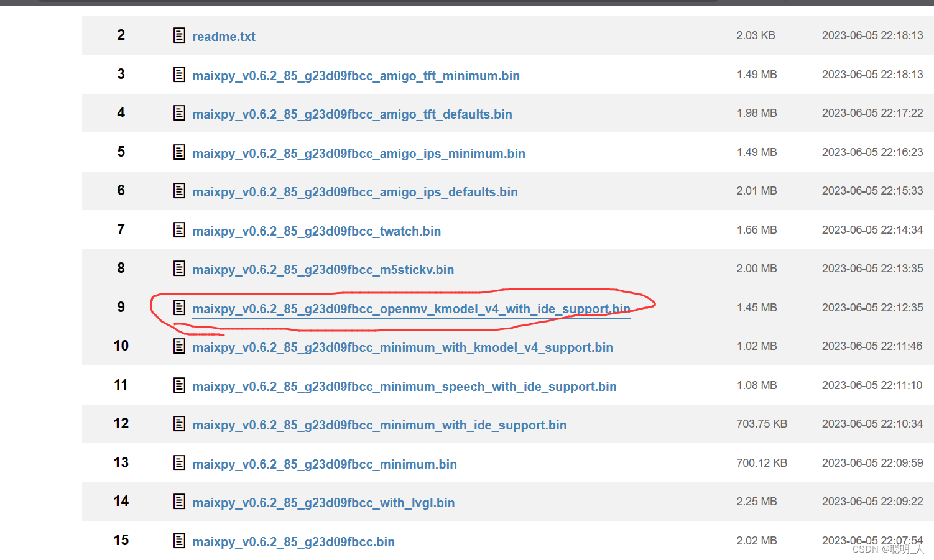The height and width of the screenshot is (560, 934).
Task: Click the 1.45 MB size value
Action: 757,308
